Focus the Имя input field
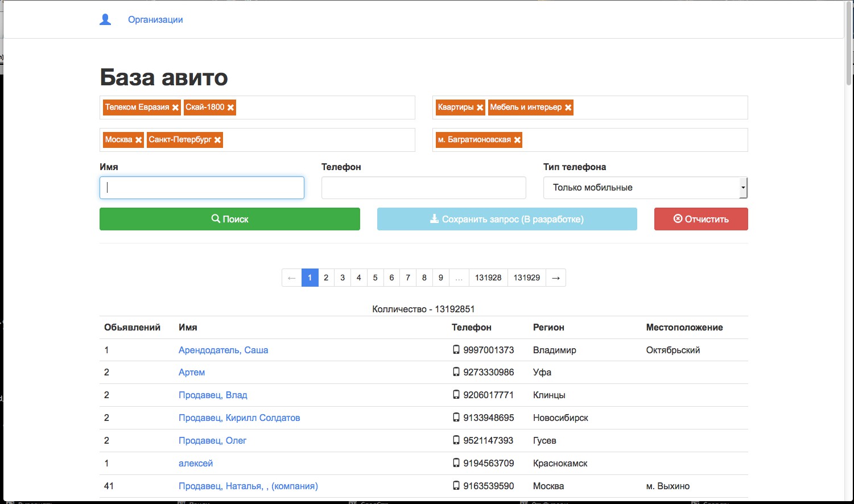 pos(202,188)
